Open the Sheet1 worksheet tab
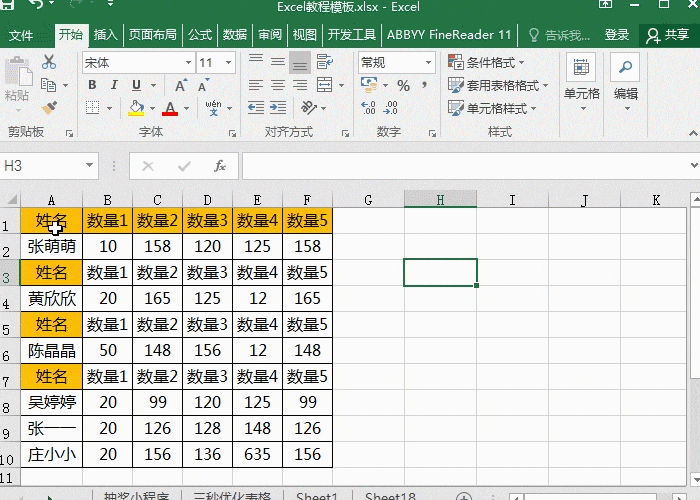700x500 pixels. 315,496
